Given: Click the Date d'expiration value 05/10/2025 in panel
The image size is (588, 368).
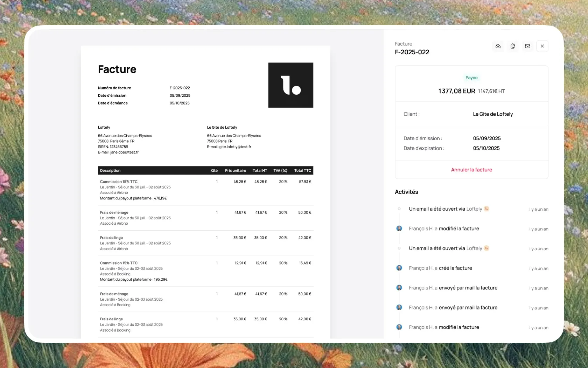Looking at the screenshot, I should 486,148.
